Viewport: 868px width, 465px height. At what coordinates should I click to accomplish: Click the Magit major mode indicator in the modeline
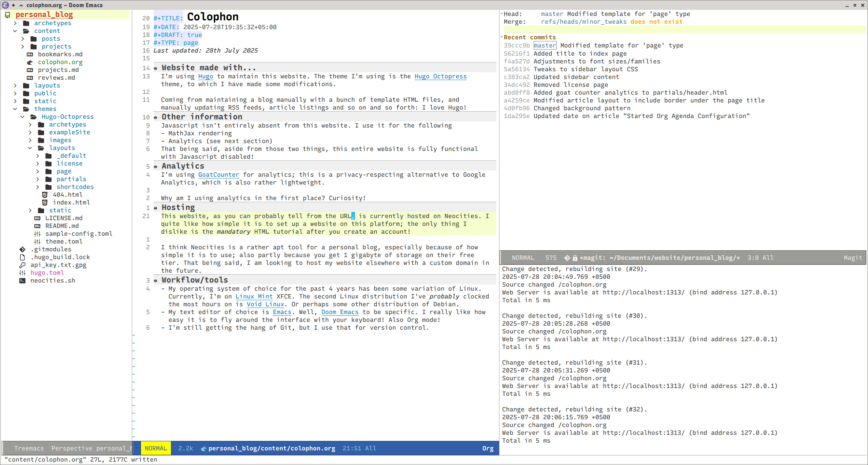[853, 258]
